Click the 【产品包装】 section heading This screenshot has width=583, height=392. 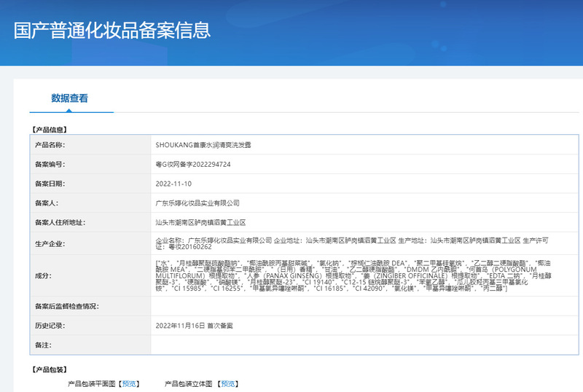[50, 369]
